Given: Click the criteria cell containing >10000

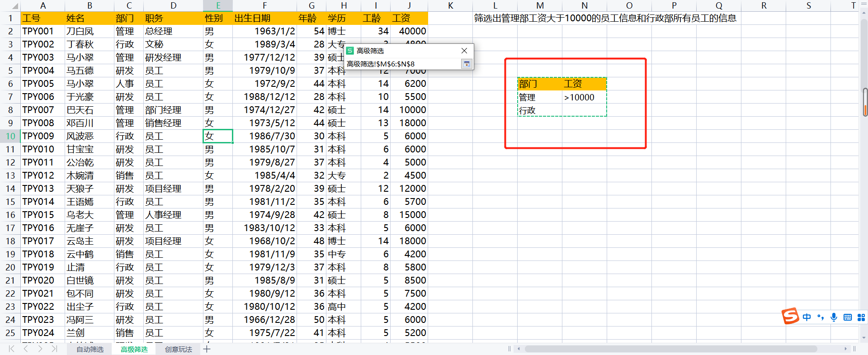Looking at the screenshot, I should [x=585, y=97].
